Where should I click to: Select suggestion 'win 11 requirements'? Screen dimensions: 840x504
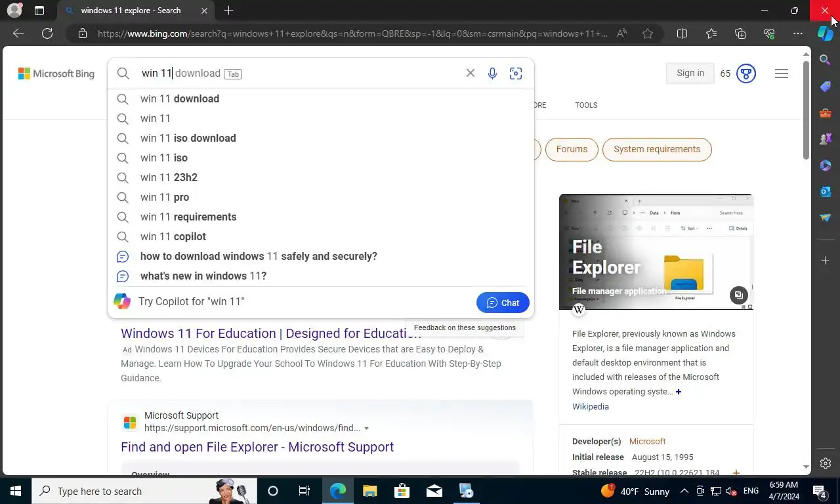(x=320, y=217)
